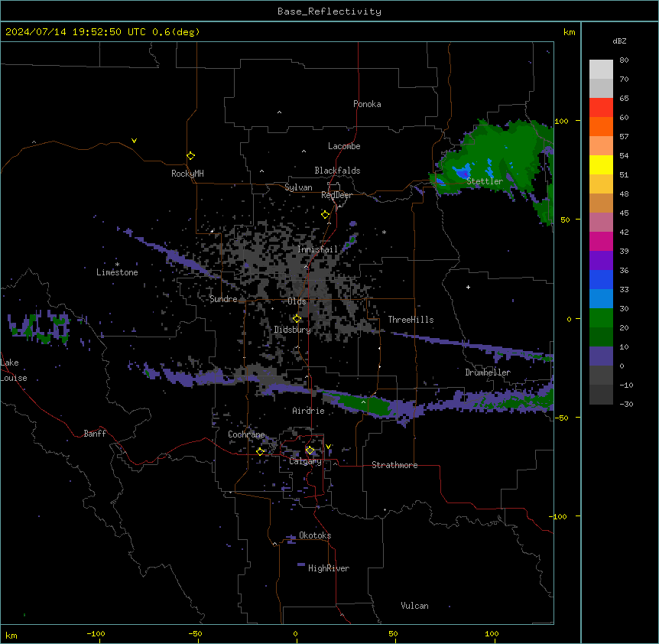
Task: Select the dark blue 33-36 dBZ legend swatch
Action: coord(601,279)
